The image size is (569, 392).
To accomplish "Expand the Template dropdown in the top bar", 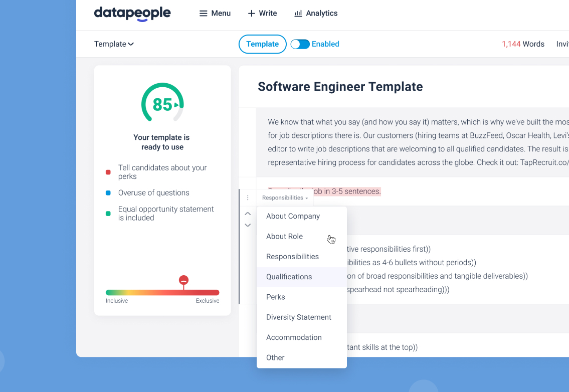I will [x=114, y=44].
